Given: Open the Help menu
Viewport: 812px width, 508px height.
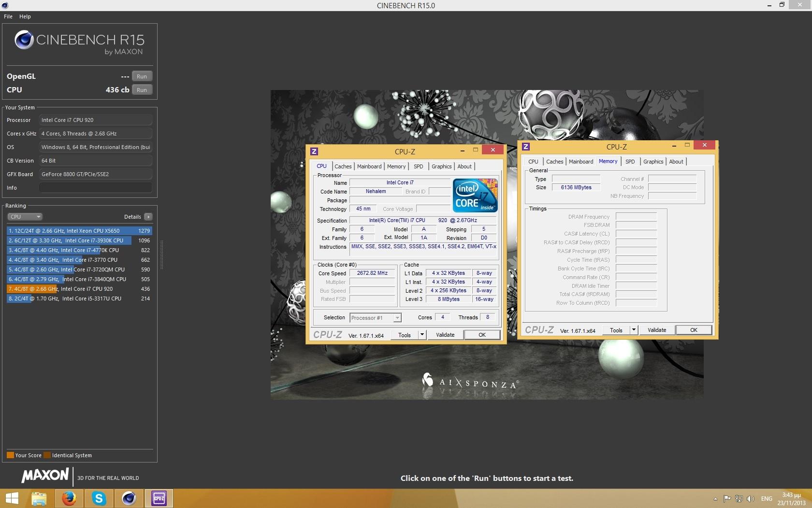Looking at the screenshot, I should 25,16.
